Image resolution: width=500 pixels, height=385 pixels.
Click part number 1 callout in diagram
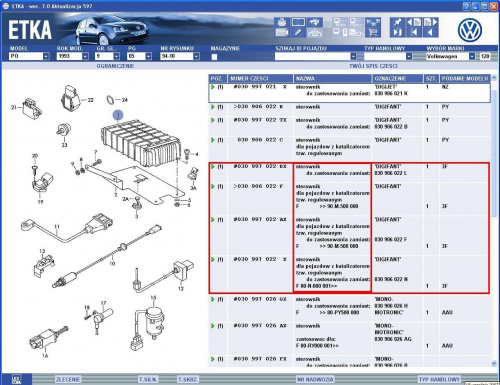coord(118,115)
